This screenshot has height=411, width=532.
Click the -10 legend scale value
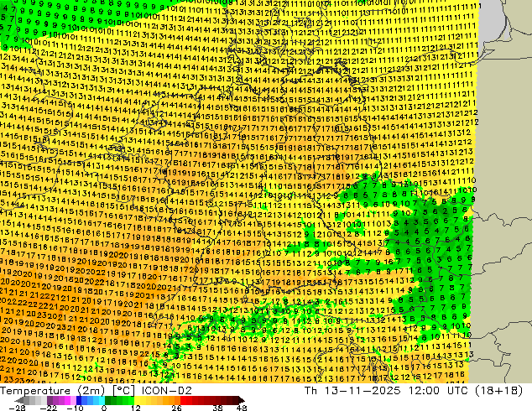75,408
